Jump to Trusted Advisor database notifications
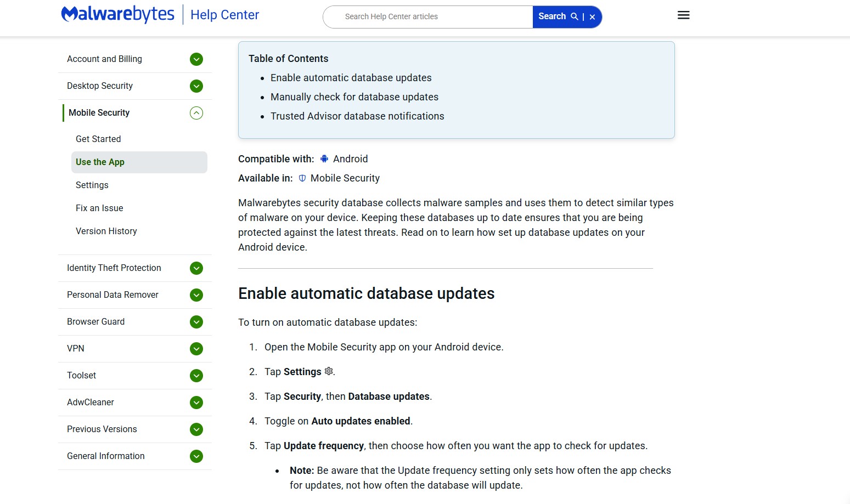The image size is (850, 504). 357,116
